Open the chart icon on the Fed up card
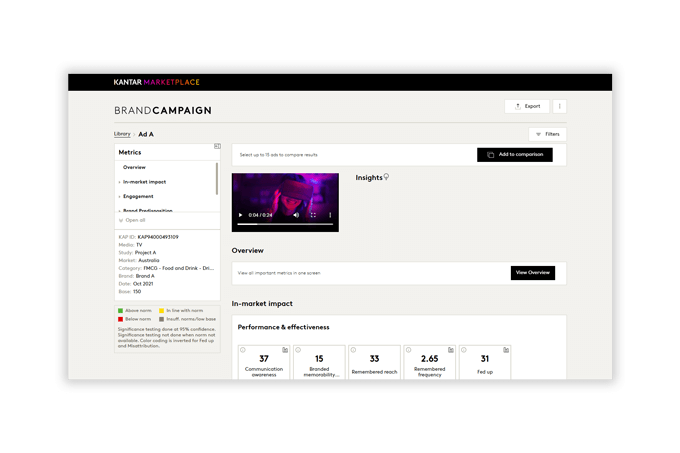 tap(506, 350)
